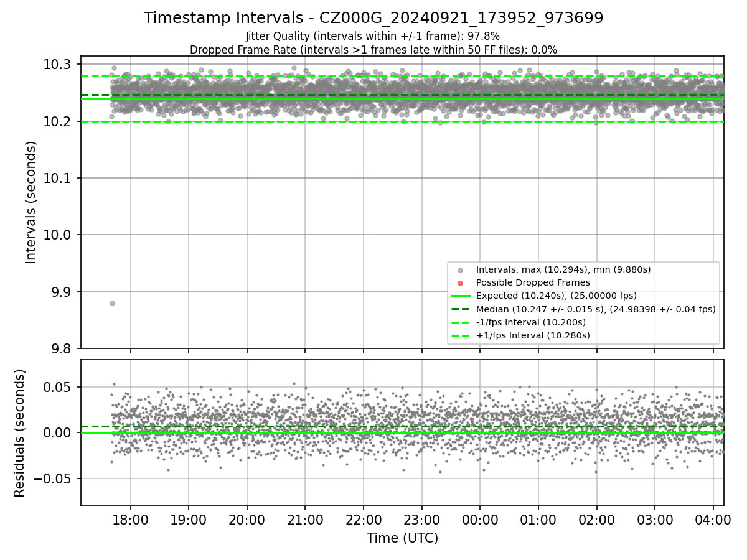
Task: Click the Intervals max/min legend entry
Action: click(x=563, y=269)
